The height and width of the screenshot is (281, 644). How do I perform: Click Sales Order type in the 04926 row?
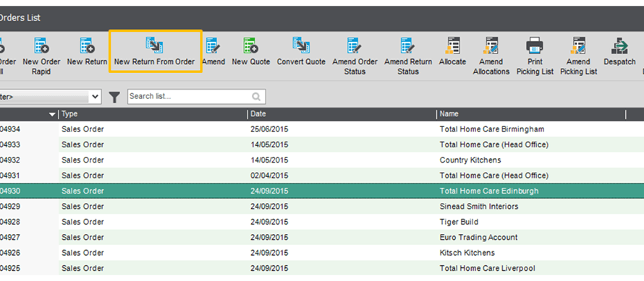click(x=82, y=253)
